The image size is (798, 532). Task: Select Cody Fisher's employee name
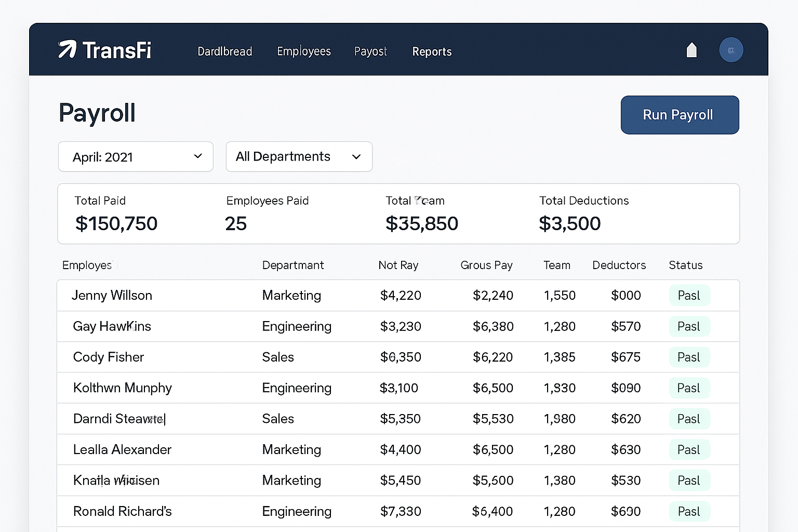point(109,357)
